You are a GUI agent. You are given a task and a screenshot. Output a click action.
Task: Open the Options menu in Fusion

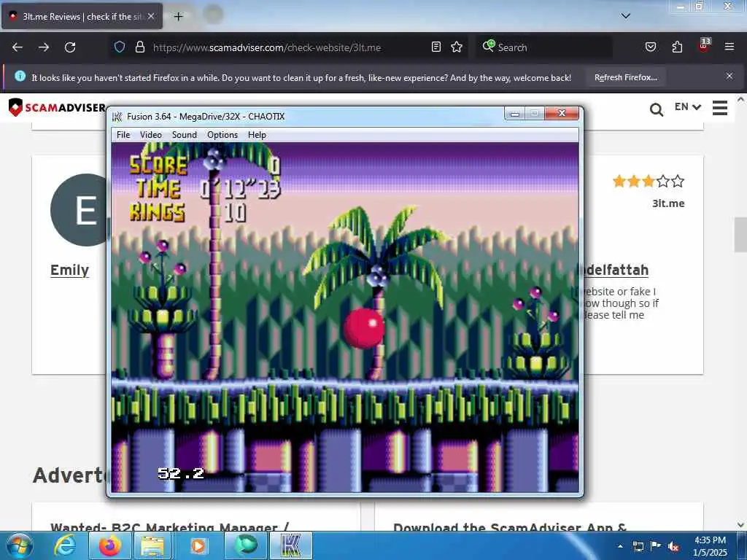222,135
